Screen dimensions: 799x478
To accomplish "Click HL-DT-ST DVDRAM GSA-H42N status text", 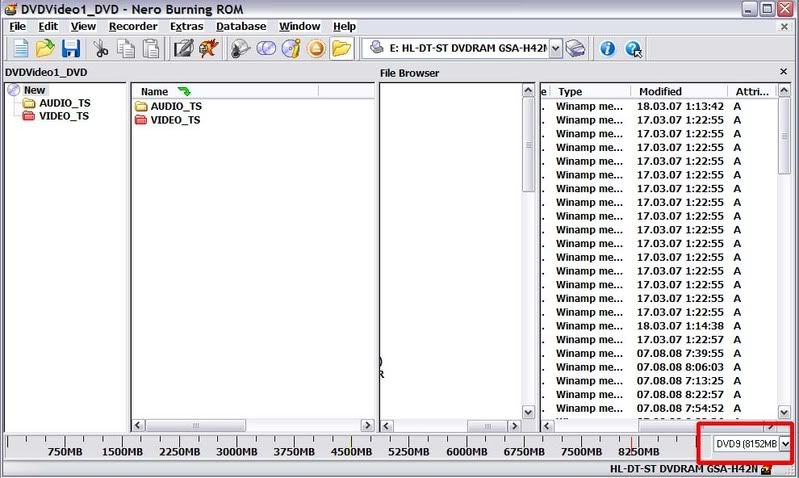I will click(x=684, y=469).
